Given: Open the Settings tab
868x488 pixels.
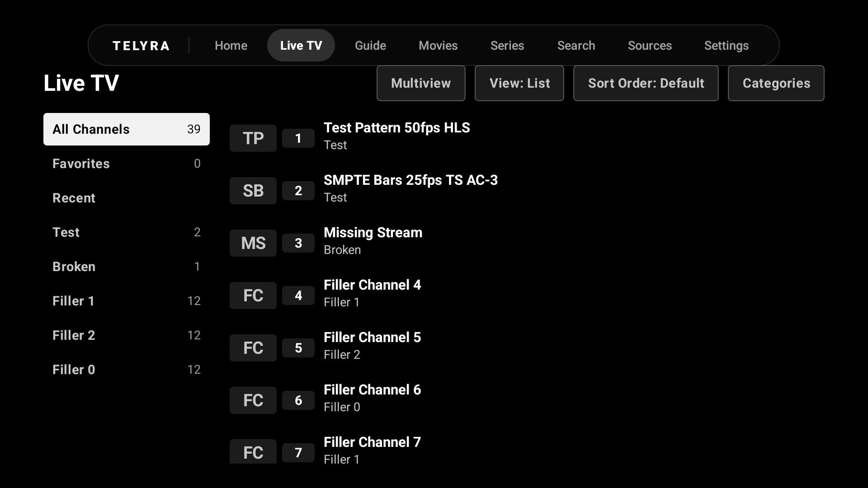Looking at the screenshot, I should tap(726, 46).
